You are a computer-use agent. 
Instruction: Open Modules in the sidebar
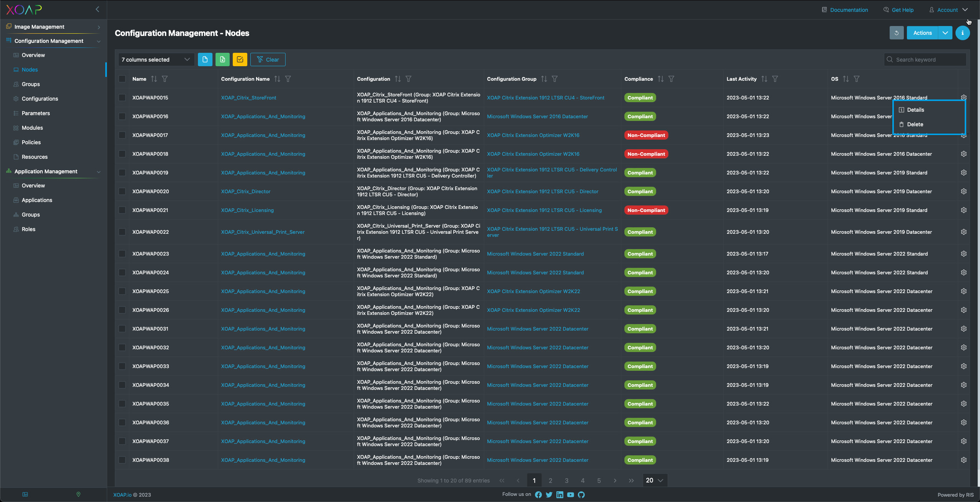point(32,128)
